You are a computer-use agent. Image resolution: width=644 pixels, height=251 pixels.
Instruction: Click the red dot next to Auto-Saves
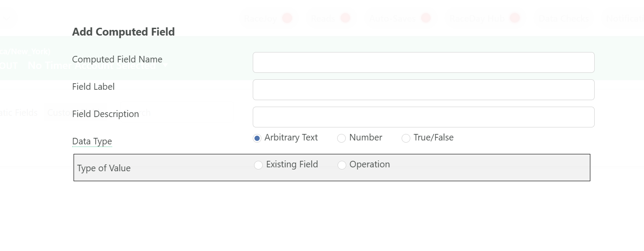pyautogui.click(x=426, y=18)
